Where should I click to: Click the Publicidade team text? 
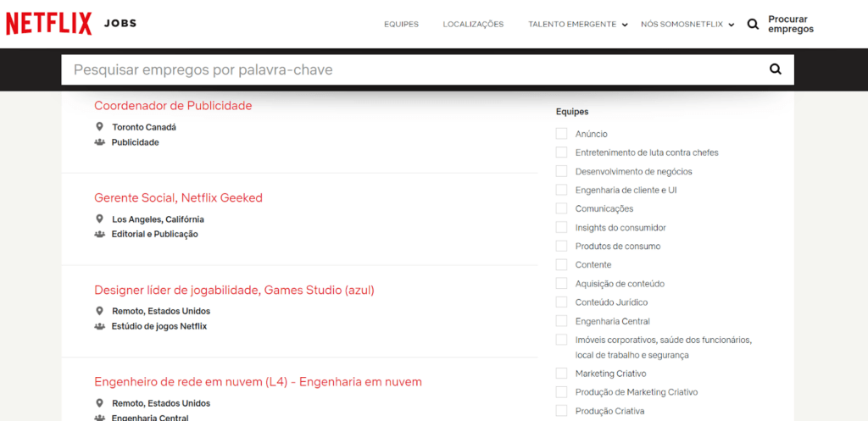(135, 142)
